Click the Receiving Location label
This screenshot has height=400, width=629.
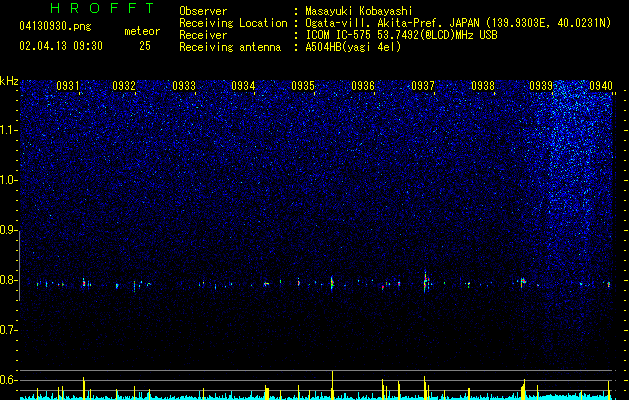(233, 23)
